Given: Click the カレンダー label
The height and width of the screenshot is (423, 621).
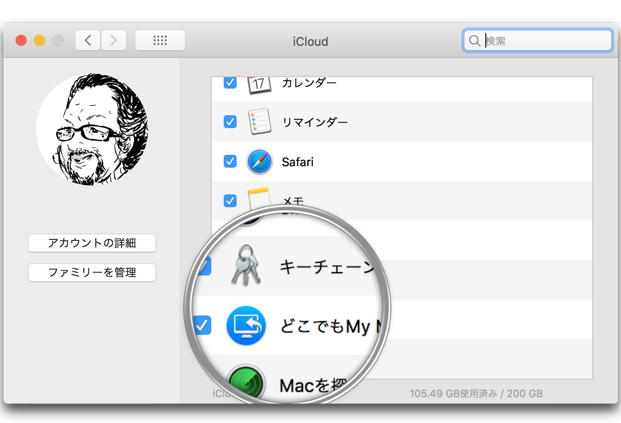Looking at the screenshot, I should tap(309, 83).
